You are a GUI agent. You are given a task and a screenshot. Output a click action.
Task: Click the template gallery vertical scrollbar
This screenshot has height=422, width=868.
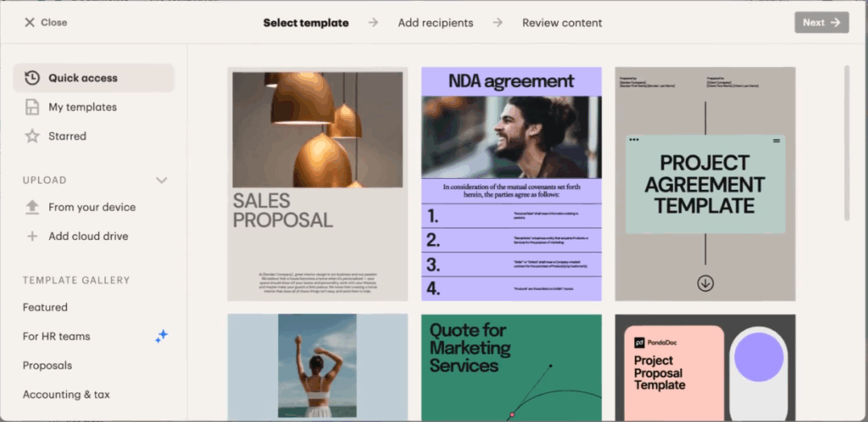847,144
